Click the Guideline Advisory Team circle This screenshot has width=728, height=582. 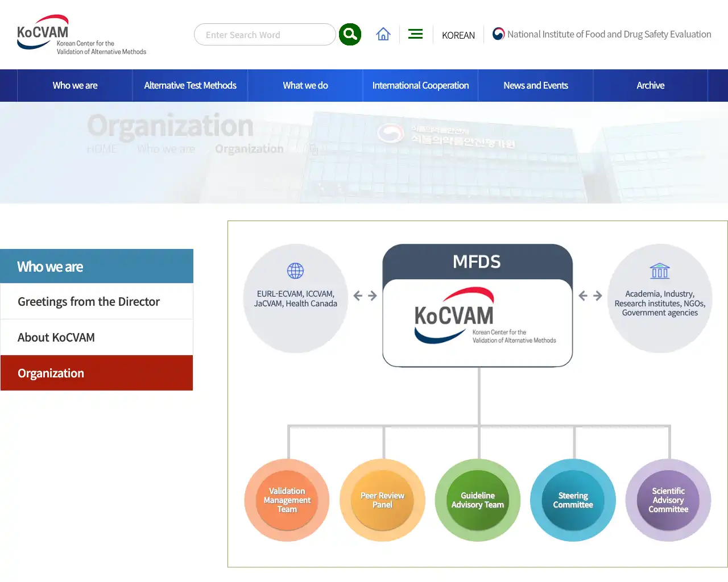pyautogui.click(x=478, y=500)
